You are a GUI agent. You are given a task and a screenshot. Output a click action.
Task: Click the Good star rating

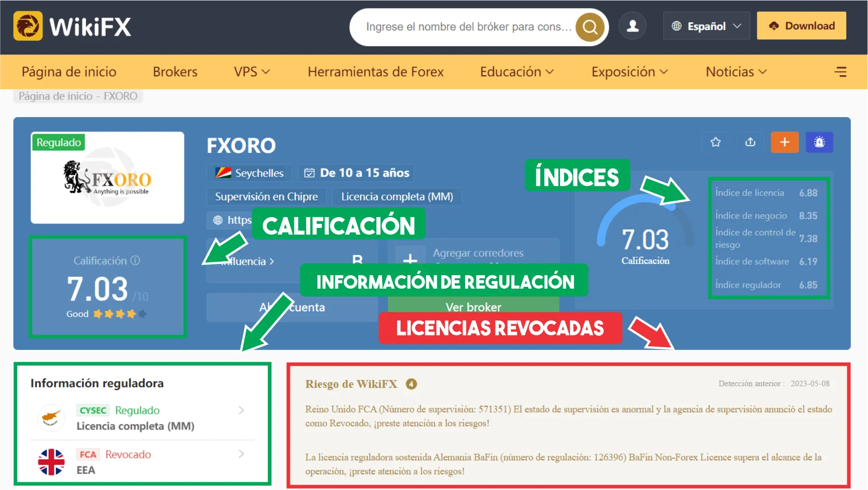107,314
